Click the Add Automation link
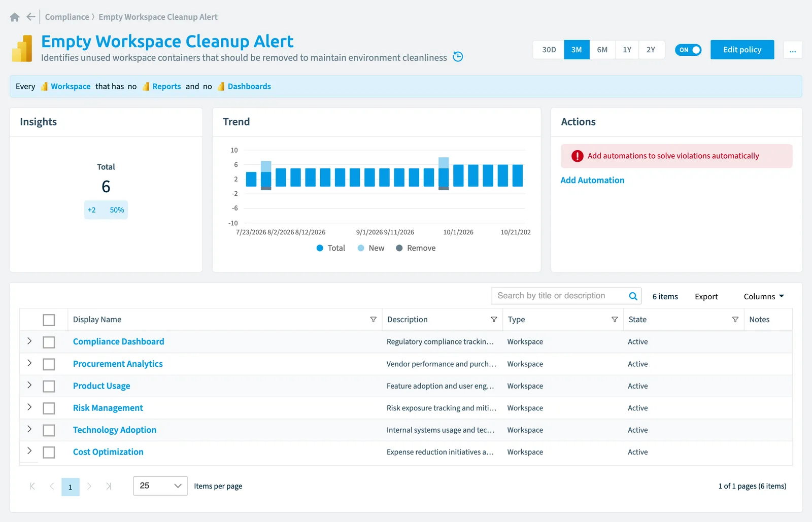This screenshot has width=812, height=522. point(592,180)
